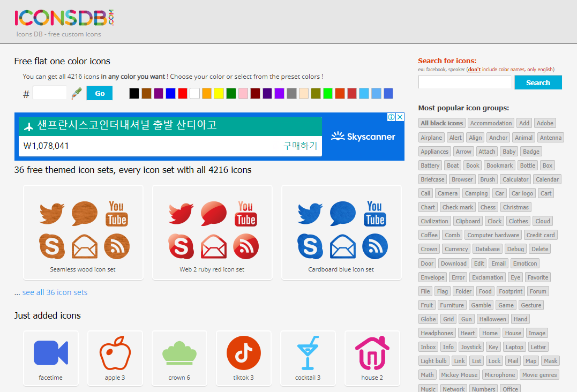This screenshot has height=392, width=577.
Task: Click the icon search text field
Action: (465, 82)
